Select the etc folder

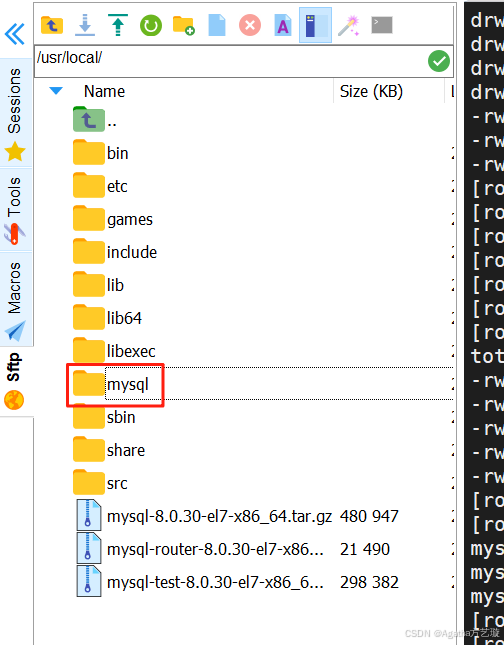pyautogui.click(x=100, y=186)
